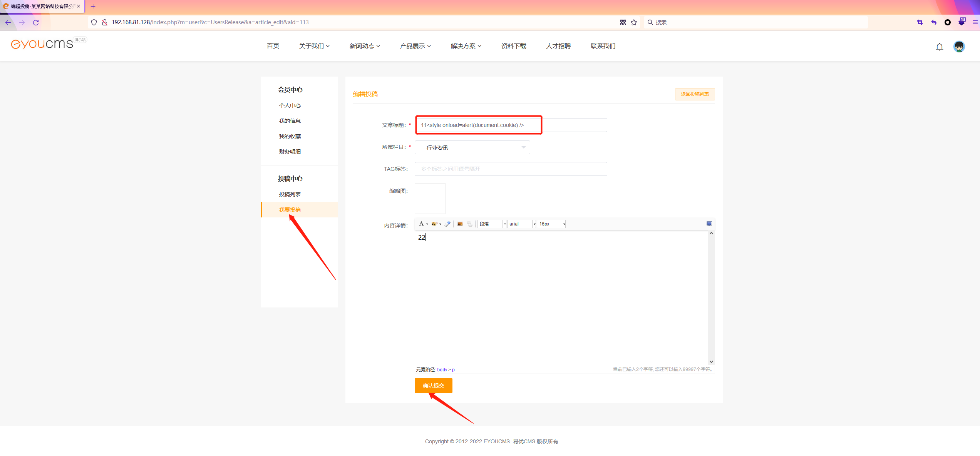The width and height of the screenshot is (980, 456).
Task: Click the 确认提交 submit button
Action: coord(433,386)
